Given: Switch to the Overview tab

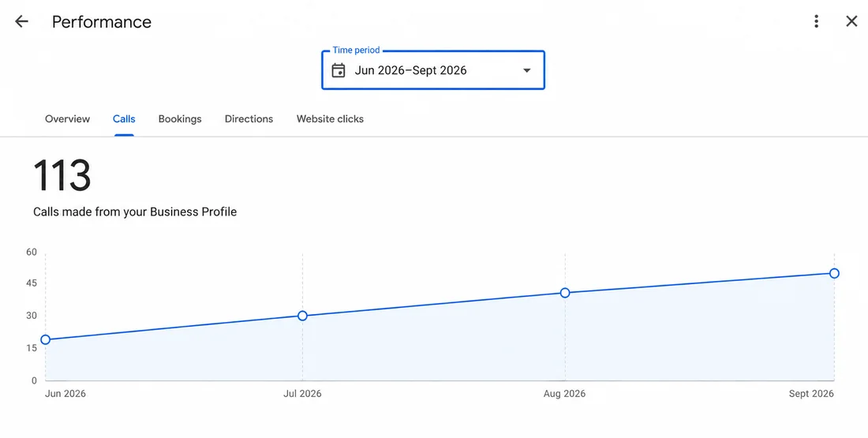Looking at the screenshot, I should click(68, 119).
